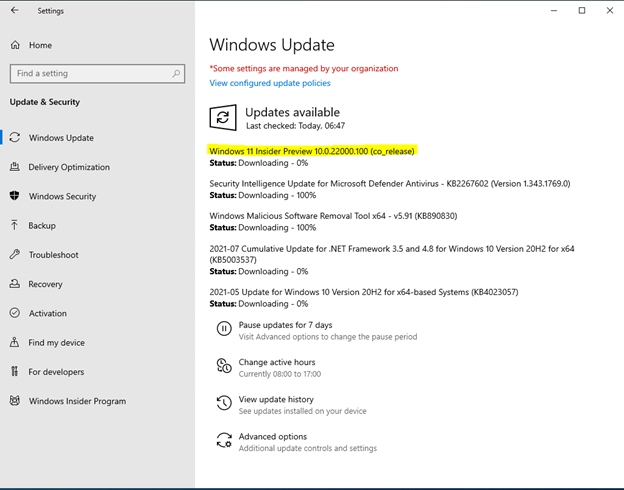Open Delivery Optimization settings
624x490 pixels.
(69, 167)
